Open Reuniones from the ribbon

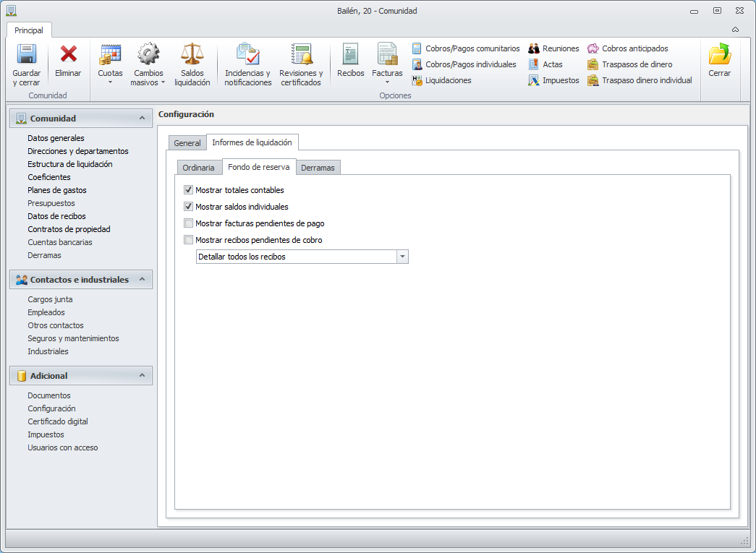(553, 48)
